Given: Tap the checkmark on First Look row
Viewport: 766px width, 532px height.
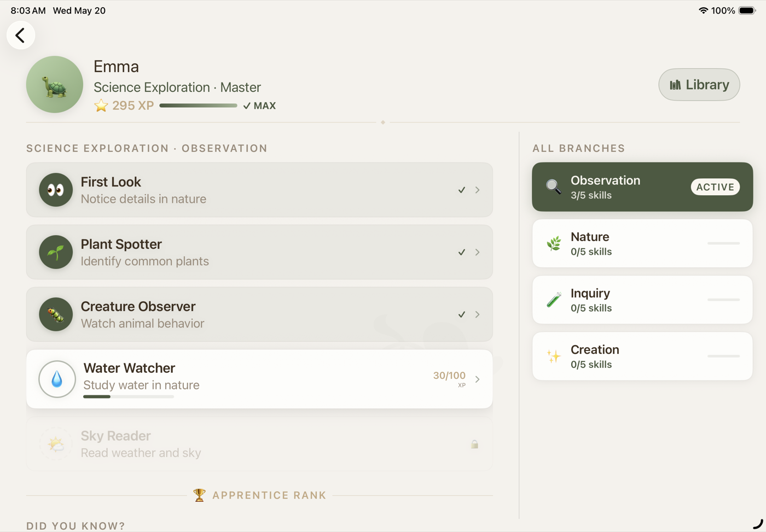Looking at the screenshot, I should (x=462, y=190).
